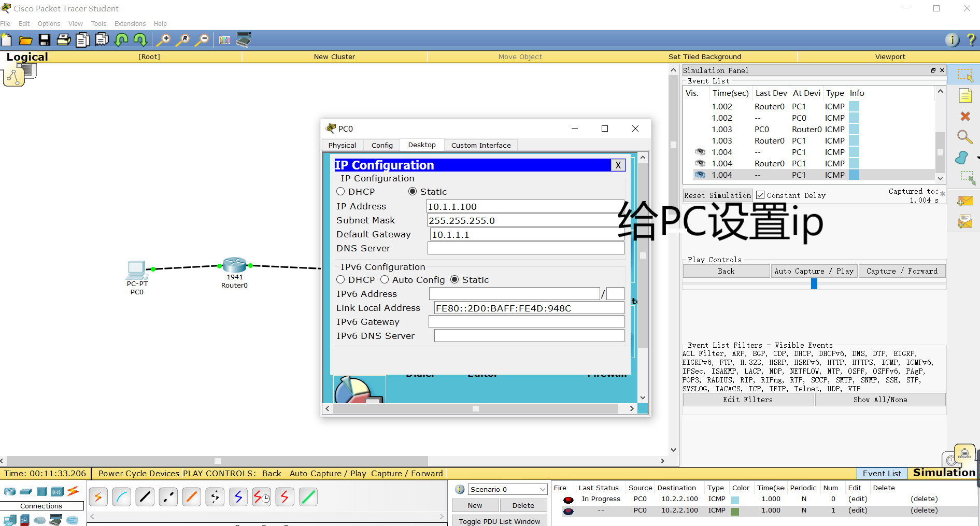Select DHCP for IPv6 Configuration
This screenshot has width=980, height=526.
pos(340,279)
